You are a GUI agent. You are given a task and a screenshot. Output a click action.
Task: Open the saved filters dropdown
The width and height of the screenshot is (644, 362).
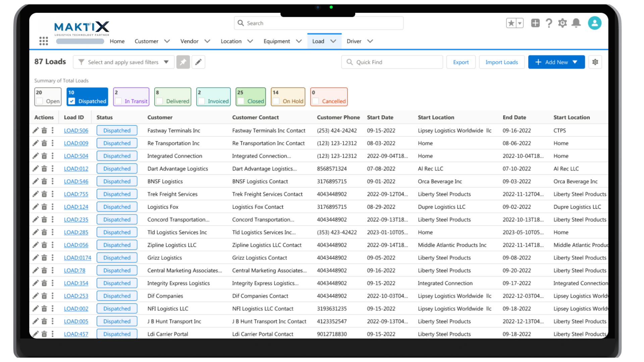[x=124, y=62]
